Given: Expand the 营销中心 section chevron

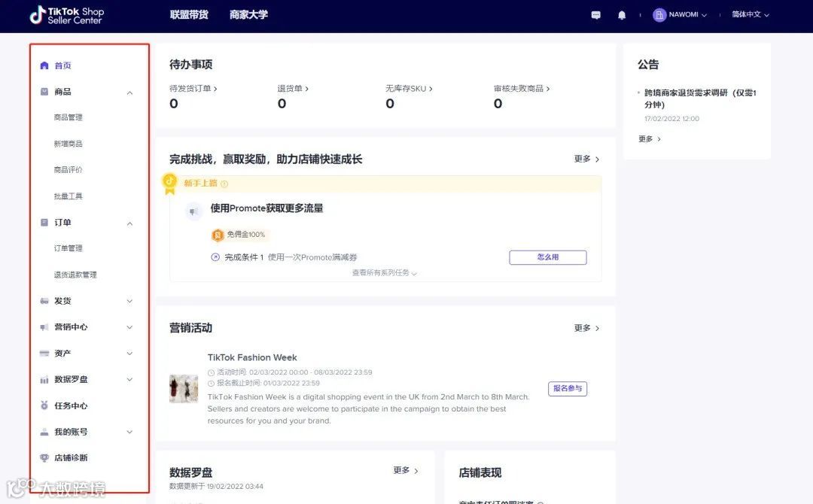Looking at the screenshot, I should 129,327.
